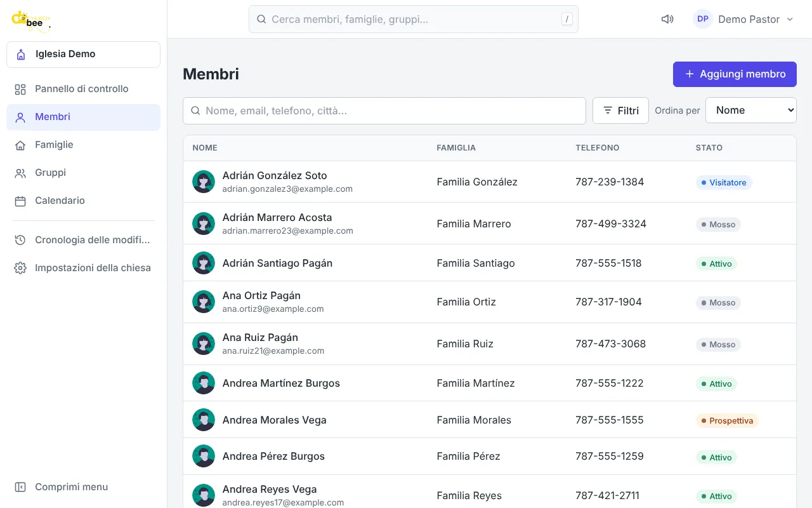Click the ChurchBee logo

tap(30, 20)
